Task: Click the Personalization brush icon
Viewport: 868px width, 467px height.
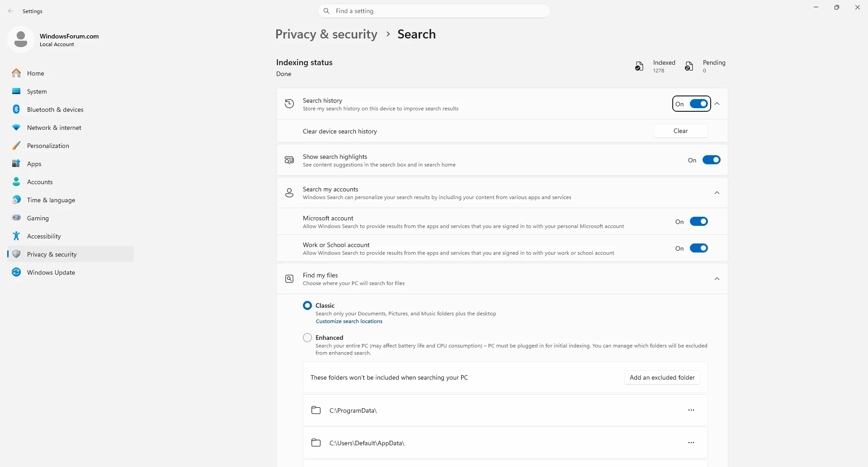Action: point(16,145)
